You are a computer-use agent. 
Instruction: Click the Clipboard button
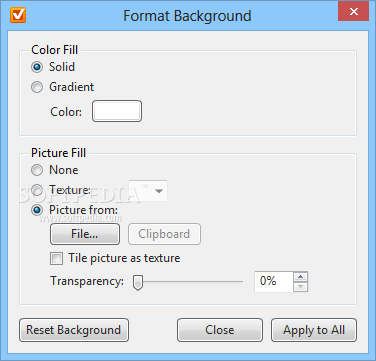click(164, 234)
